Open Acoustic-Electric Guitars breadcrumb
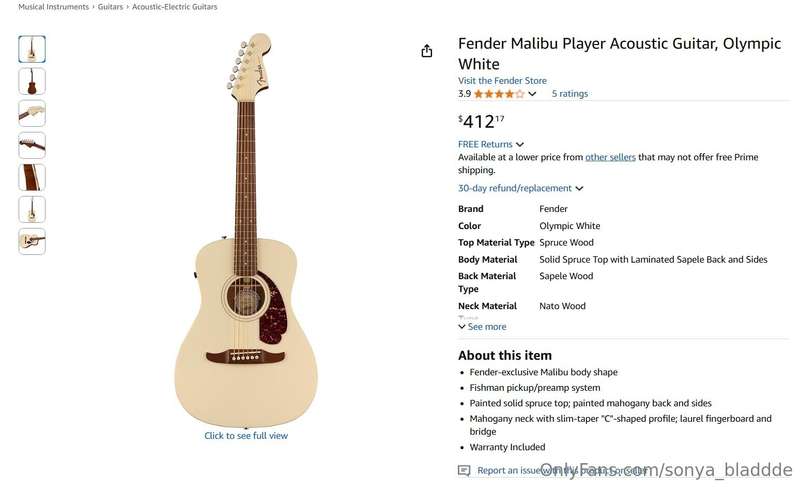The width and height of the screenshot is (800, 487). click(x=174, y=7)
